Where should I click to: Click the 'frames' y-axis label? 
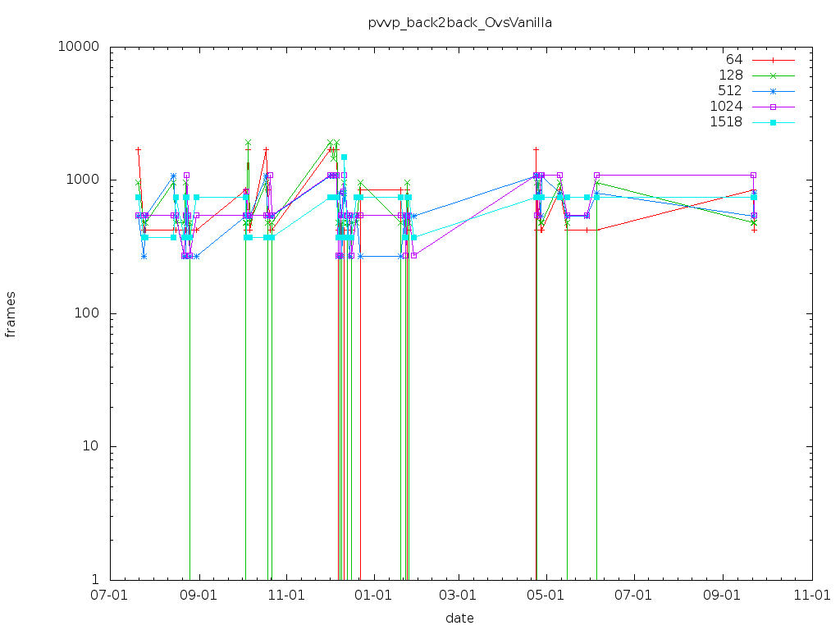click(11, 313)
